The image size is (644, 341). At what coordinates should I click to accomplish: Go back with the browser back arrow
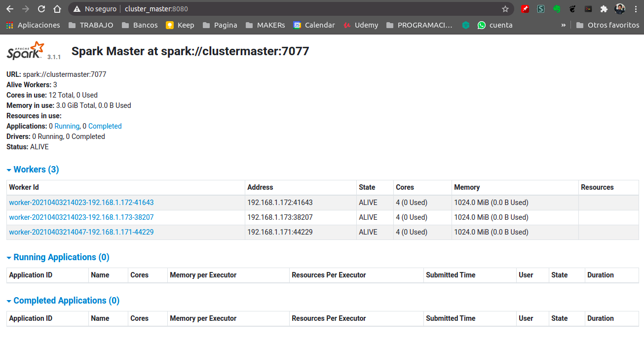coord(10,9)
